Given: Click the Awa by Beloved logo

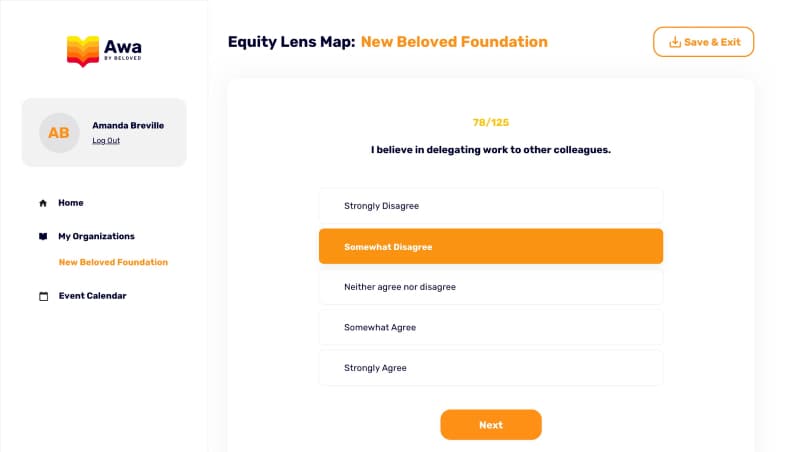Looking at the screenshot, I should coord(104,50).
